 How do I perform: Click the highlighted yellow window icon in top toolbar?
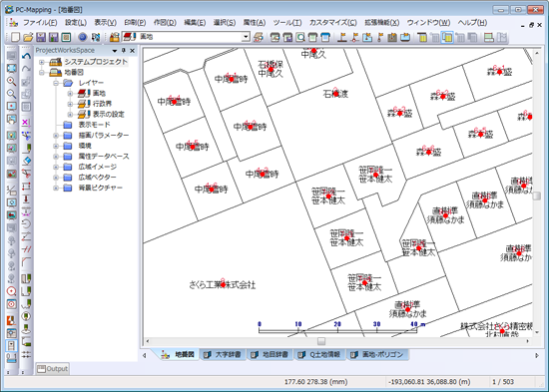[x=447, y=37]
